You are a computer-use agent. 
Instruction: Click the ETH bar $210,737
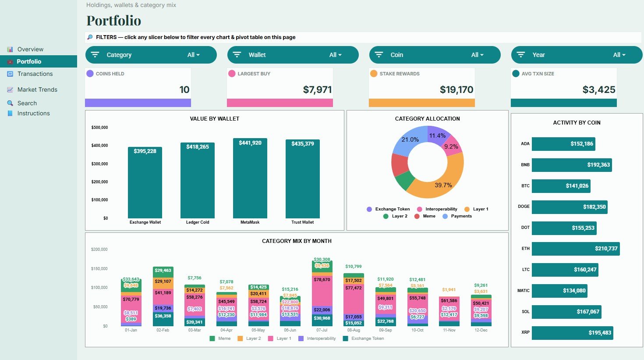[x=576, y=249]
